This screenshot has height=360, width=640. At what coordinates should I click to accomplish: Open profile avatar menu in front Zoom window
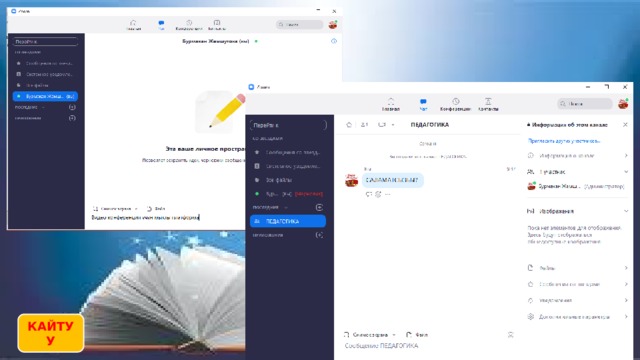coord(623,104)
